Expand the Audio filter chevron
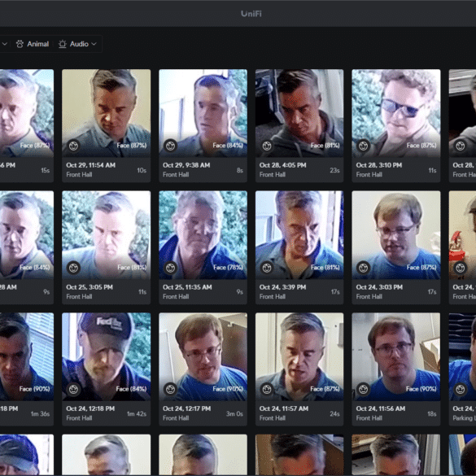The width and height of the screenshot is (476, 476). point(94,44)
